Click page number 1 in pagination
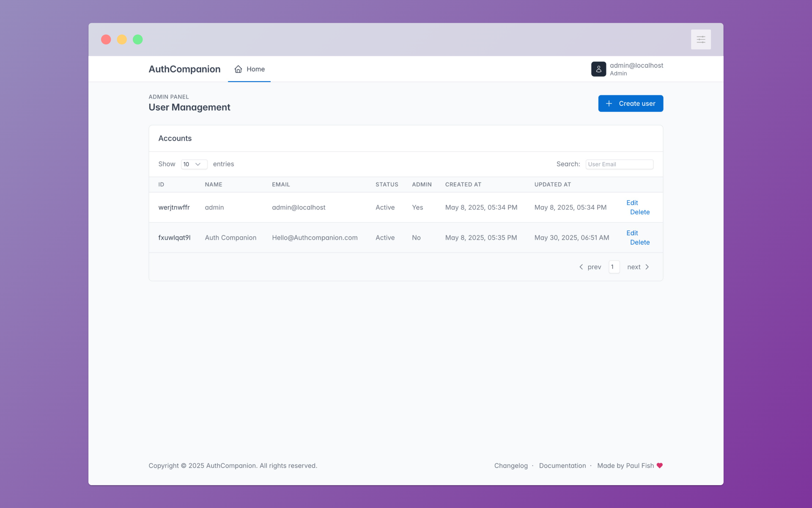Viewport: 812px width, 508px height. coord(614,267)
